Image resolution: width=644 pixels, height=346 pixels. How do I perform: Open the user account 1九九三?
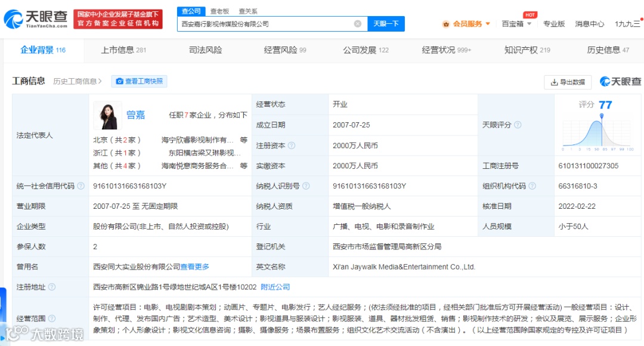627,24
